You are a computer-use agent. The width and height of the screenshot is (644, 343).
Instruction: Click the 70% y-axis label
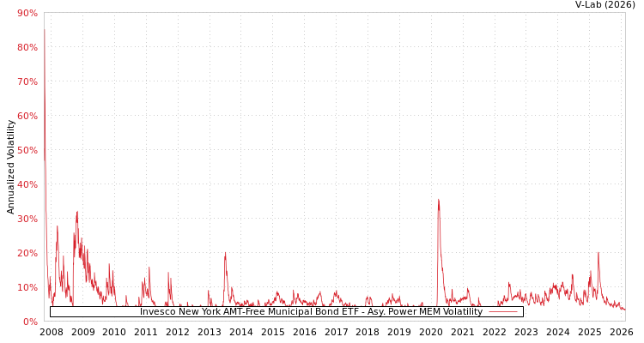click(x=27, y=81)
